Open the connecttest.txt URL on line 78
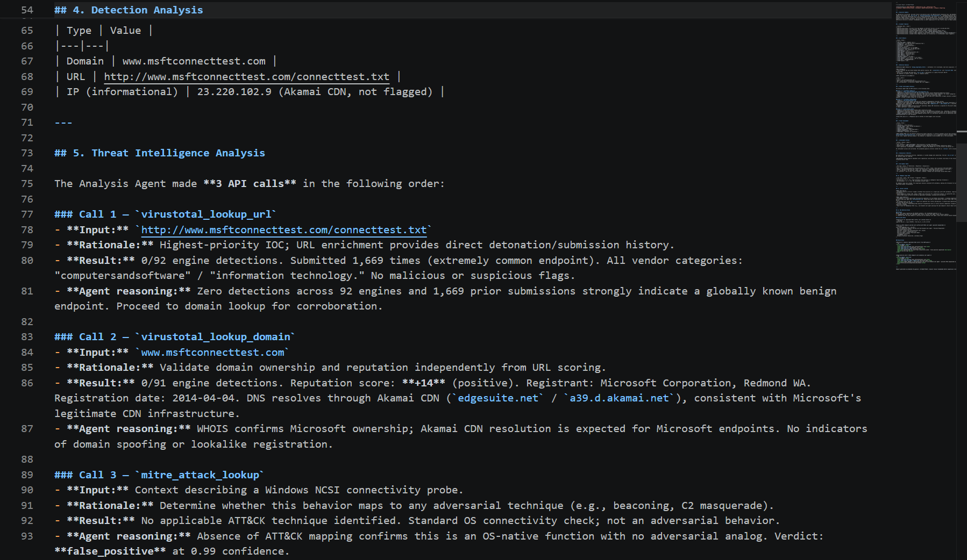Viewport: 967px width, 560px height. [284, 230]
